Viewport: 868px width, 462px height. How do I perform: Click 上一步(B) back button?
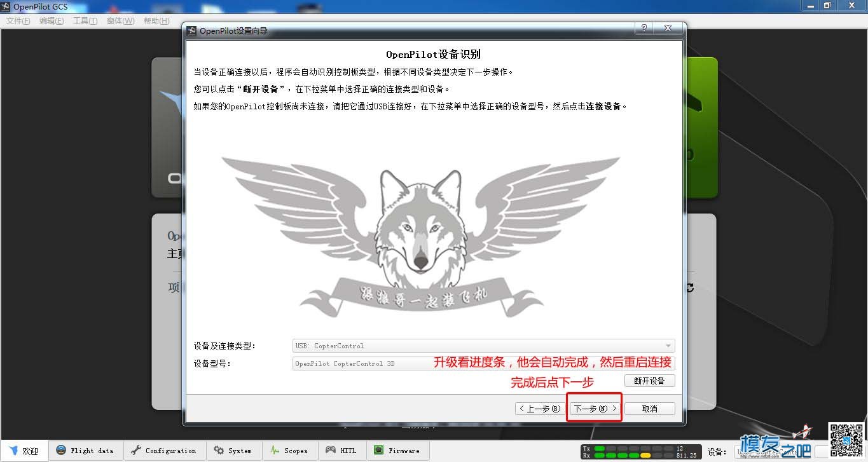540,409
